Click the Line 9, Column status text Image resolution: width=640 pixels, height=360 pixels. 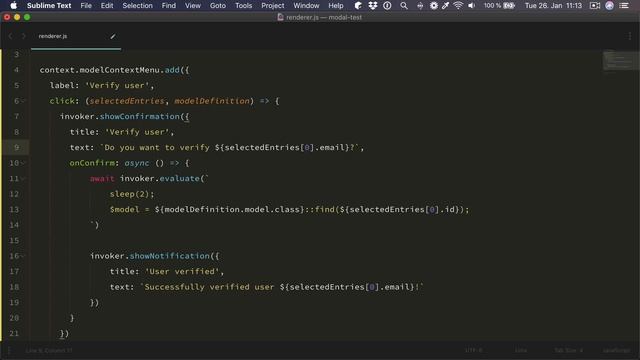click(49, 350)
